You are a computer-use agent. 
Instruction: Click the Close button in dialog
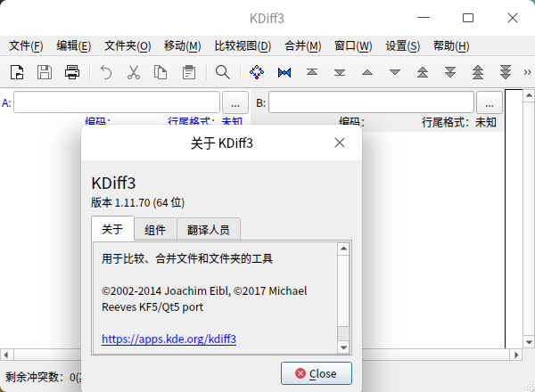pyautogui.click(x=316, y=373)
